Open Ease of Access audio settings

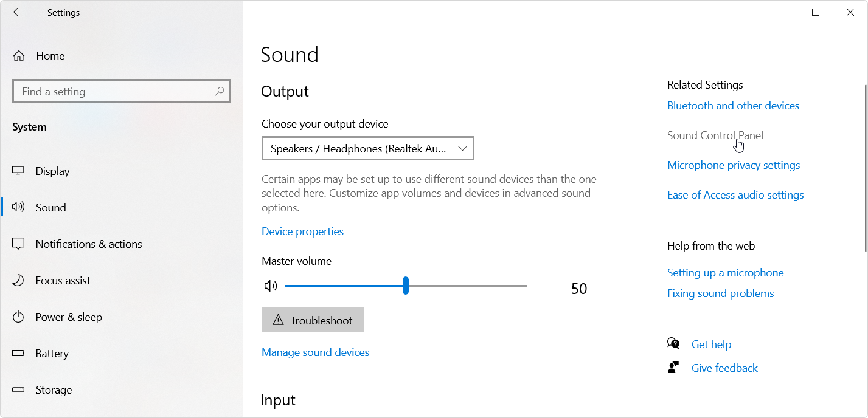click(x=735, y=195)
